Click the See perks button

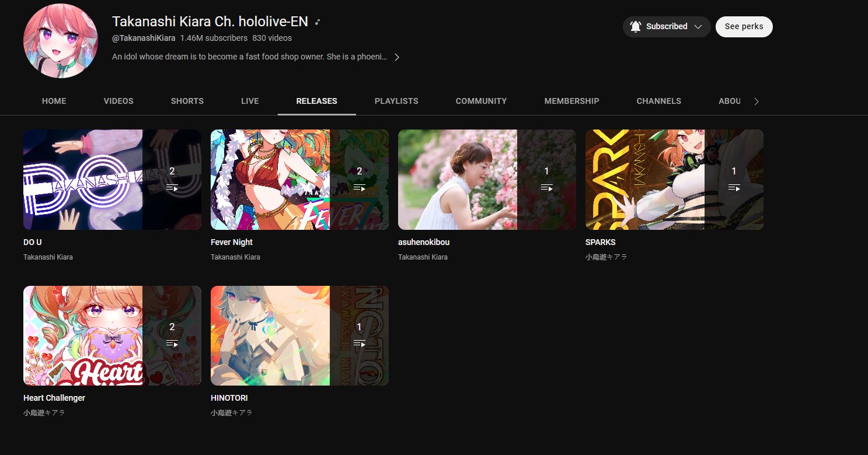point(744,26)
